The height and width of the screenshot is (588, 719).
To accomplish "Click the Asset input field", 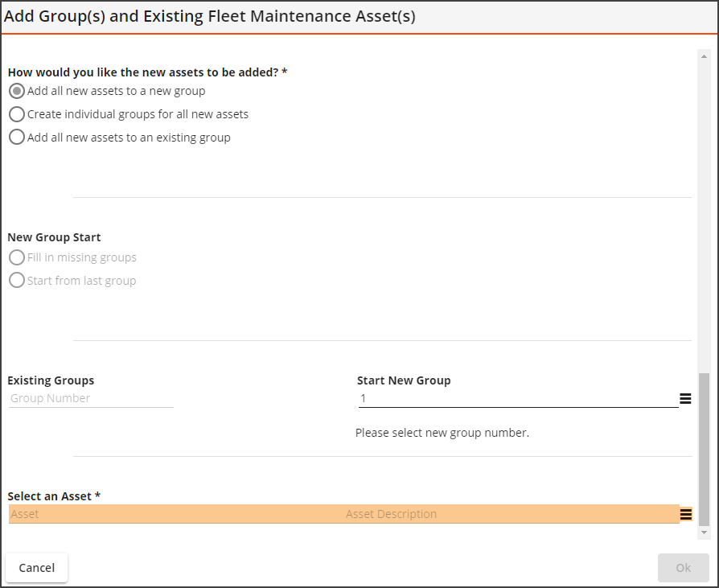I will [176, 514].
